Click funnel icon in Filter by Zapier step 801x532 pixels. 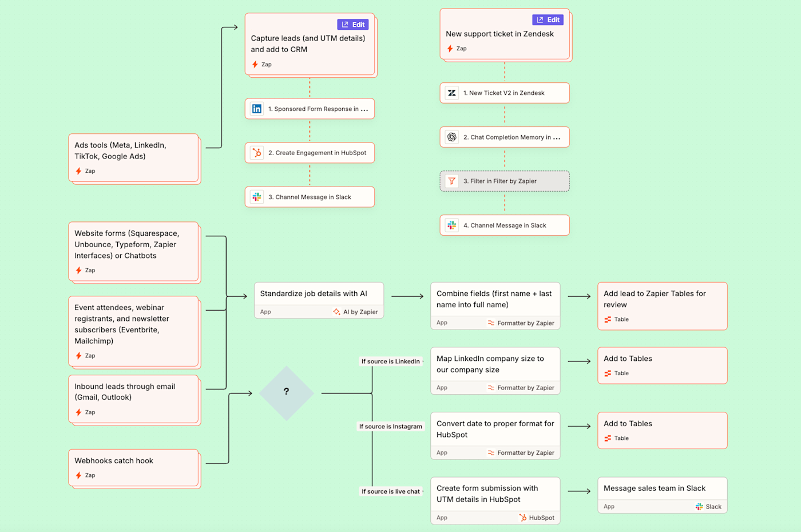[452, 181]
